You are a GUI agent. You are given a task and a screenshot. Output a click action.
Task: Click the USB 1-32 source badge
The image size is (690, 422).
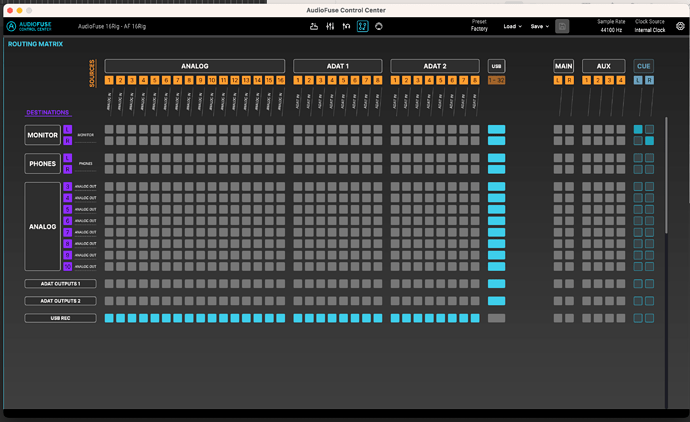coord(496,80)
